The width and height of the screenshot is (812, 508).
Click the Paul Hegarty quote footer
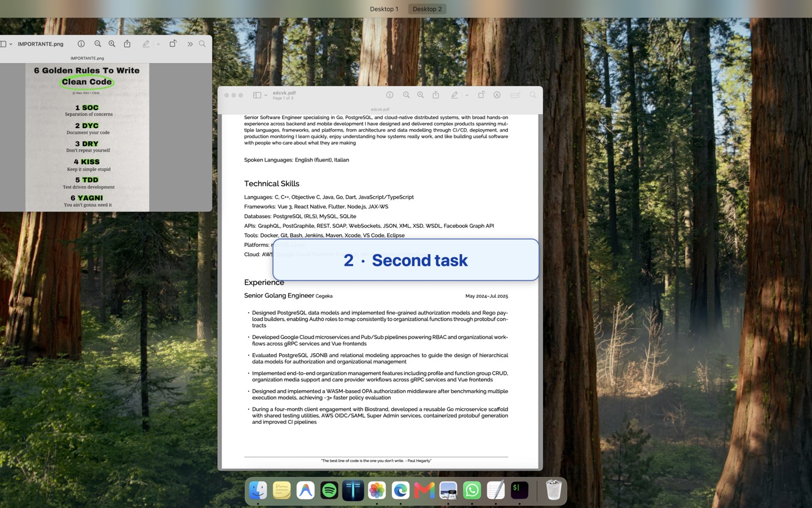tap(376, 461)
